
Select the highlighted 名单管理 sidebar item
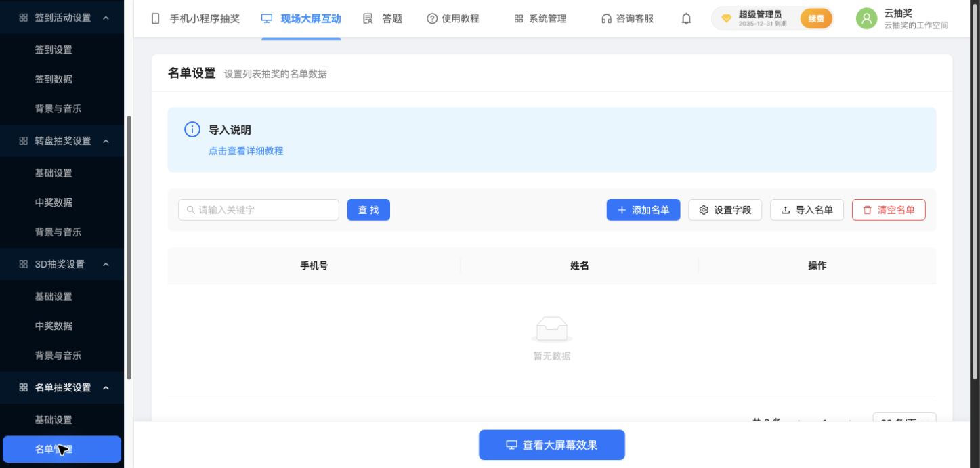[x=62, y=449]
